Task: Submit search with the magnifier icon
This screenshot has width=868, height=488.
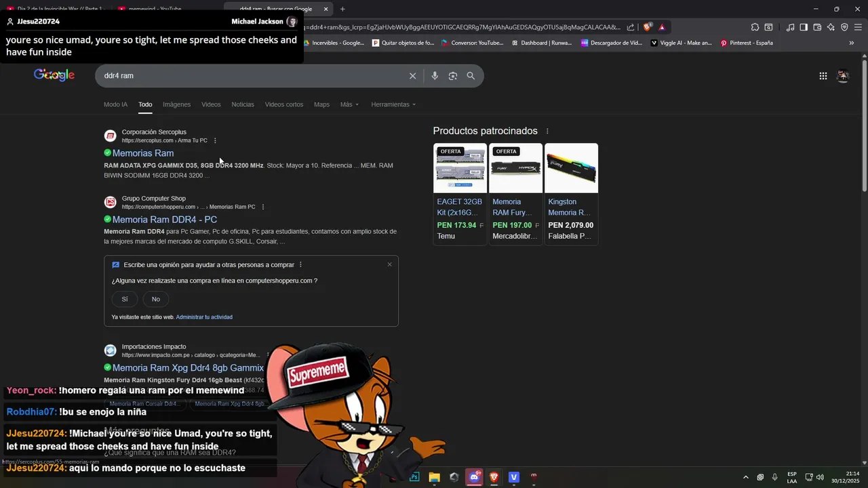Action: (471, 76)
